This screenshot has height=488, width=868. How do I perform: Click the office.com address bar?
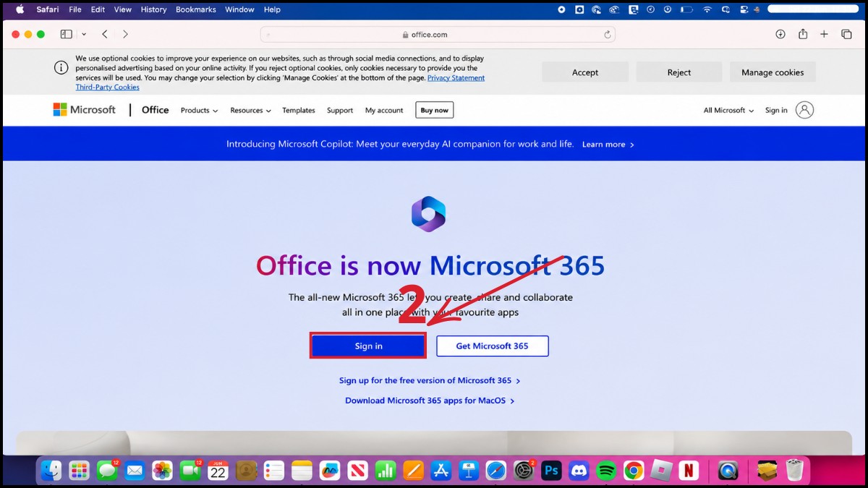click(x=438, y=34)
